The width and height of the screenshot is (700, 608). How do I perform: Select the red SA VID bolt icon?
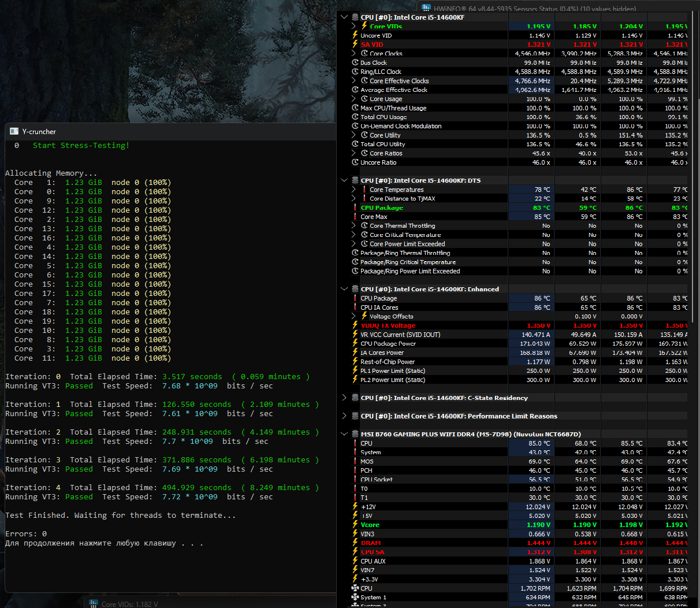tap(355, 44)
